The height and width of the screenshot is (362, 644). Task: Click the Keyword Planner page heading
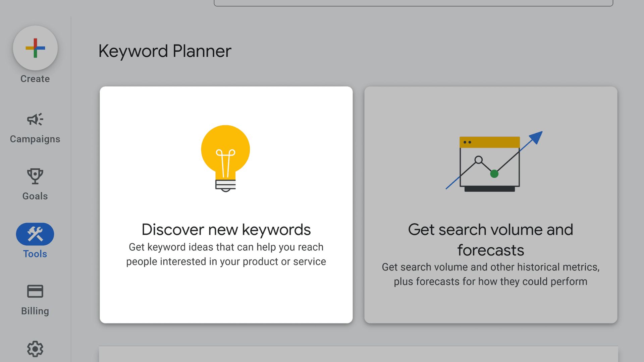165,51
